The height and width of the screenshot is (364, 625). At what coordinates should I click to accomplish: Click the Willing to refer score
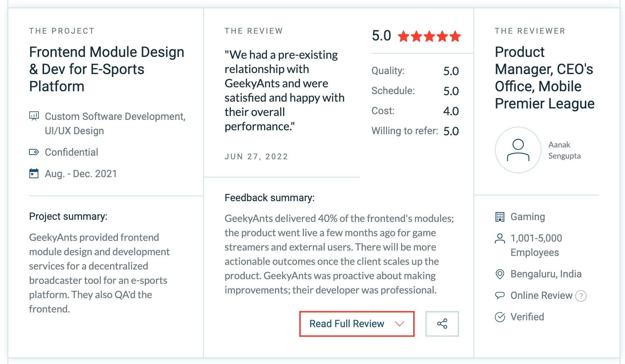click(x=451, y=131)
